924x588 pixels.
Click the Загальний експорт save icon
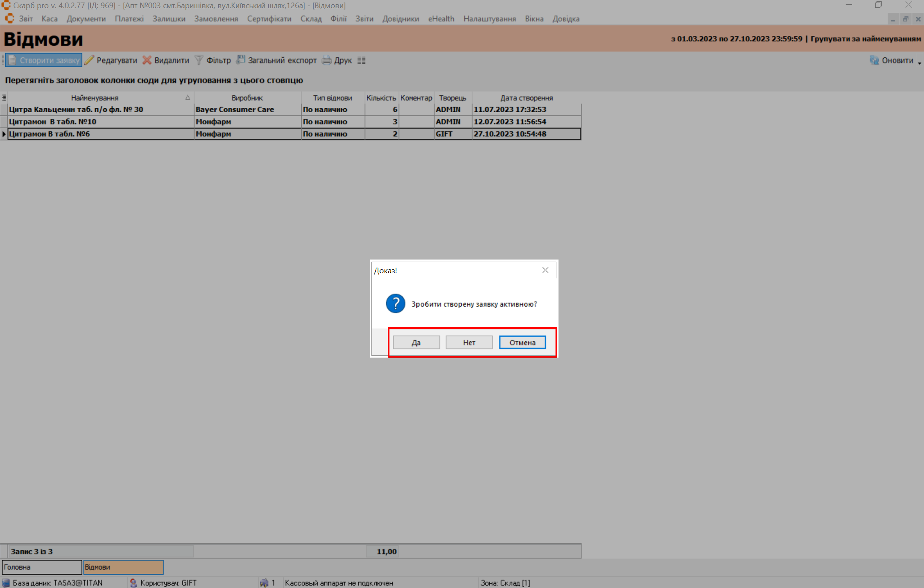tap(241, 60)
